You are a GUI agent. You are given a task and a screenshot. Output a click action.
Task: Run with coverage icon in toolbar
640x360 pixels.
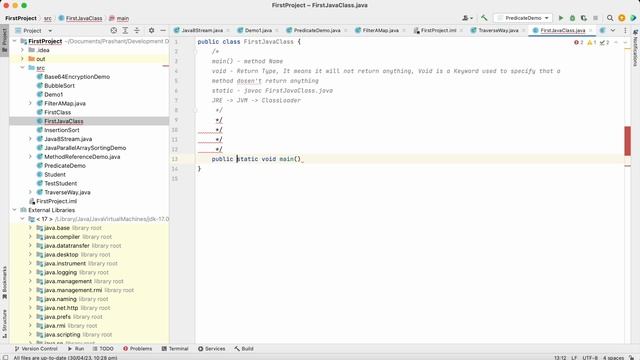coord(584,18)
